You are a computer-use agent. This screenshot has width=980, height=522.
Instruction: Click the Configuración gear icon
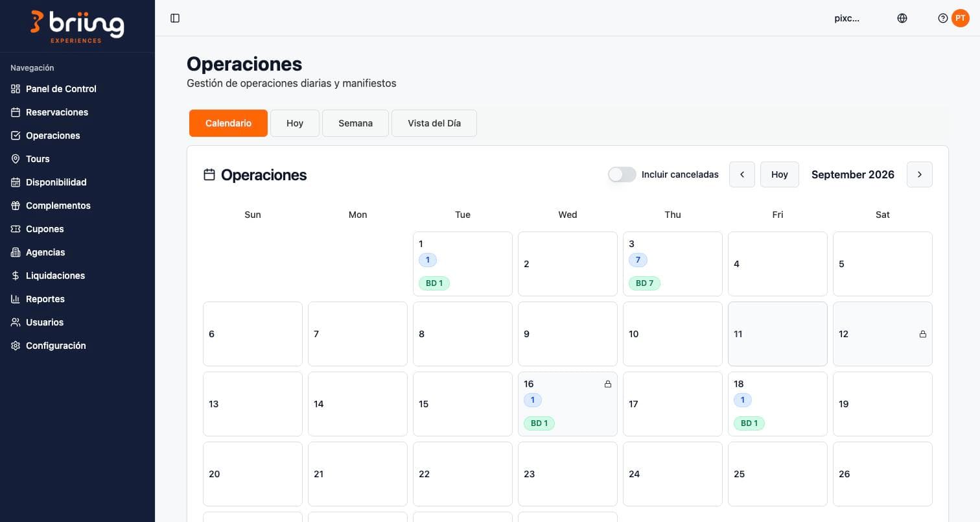pos(16,346)
